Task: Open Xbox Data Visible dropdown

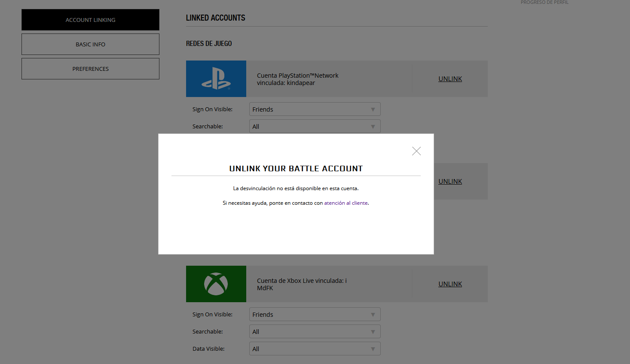Action: 315,349
